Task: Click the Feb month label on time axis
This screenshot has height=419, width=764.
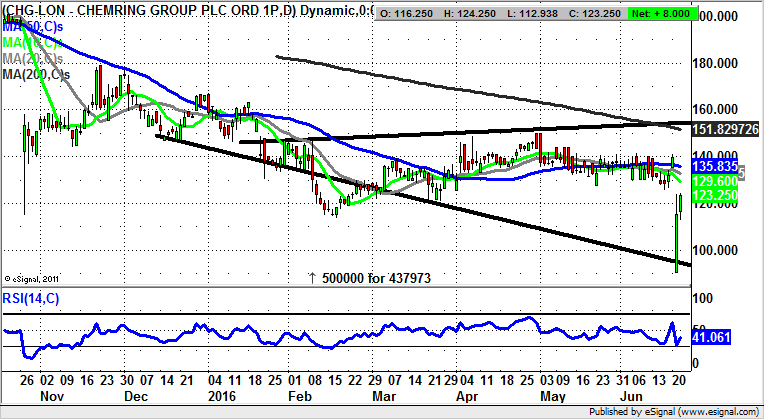Action: 296,396
